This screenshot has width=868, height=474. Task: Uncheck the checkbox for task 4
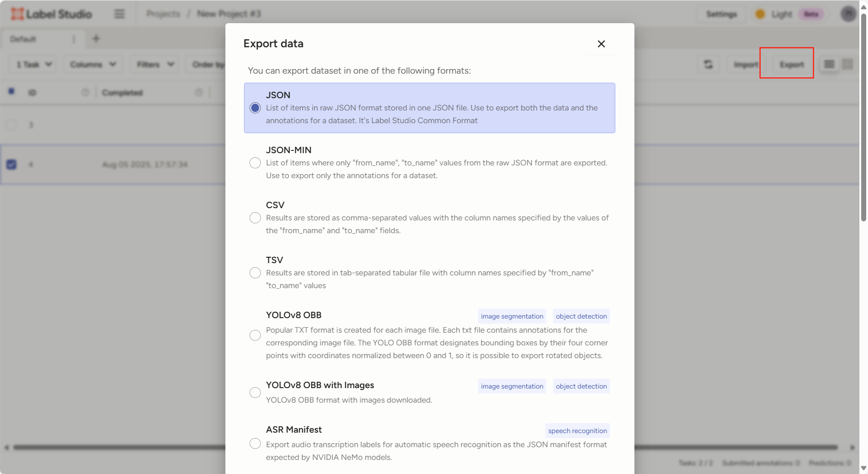pyautogui.click(x=11, y=164)
